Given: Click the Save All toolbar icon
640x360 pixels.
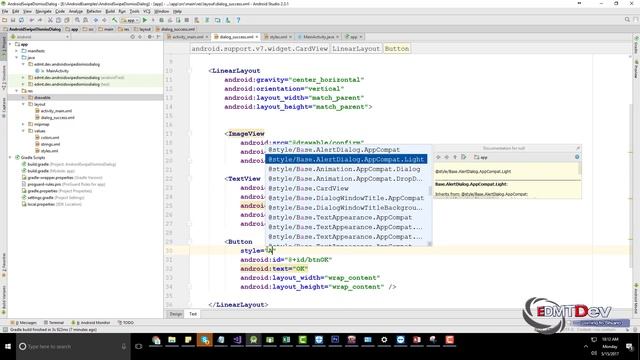Looking at the screenshot, I should click(13, 20).
